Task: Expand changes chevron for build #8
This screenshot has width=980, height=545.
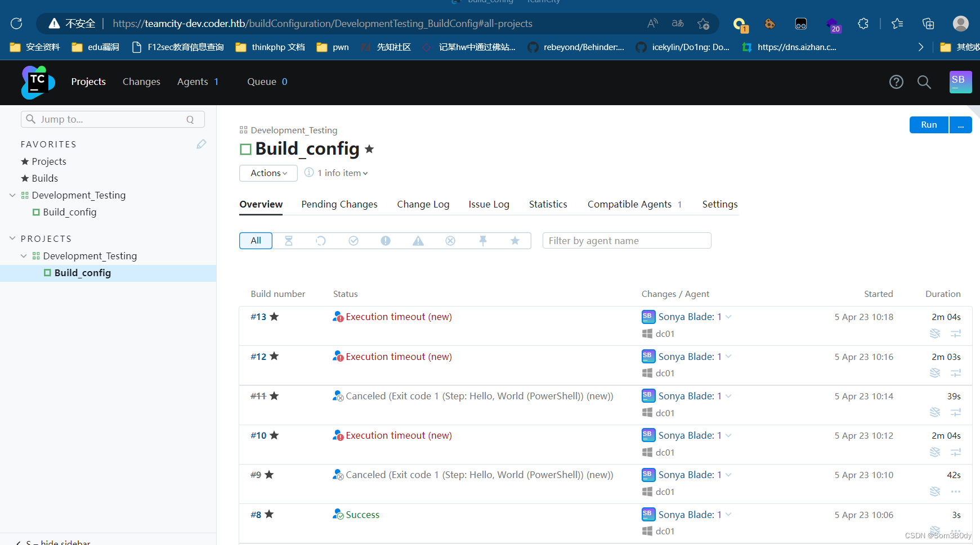Action: (x=728, y=515)
